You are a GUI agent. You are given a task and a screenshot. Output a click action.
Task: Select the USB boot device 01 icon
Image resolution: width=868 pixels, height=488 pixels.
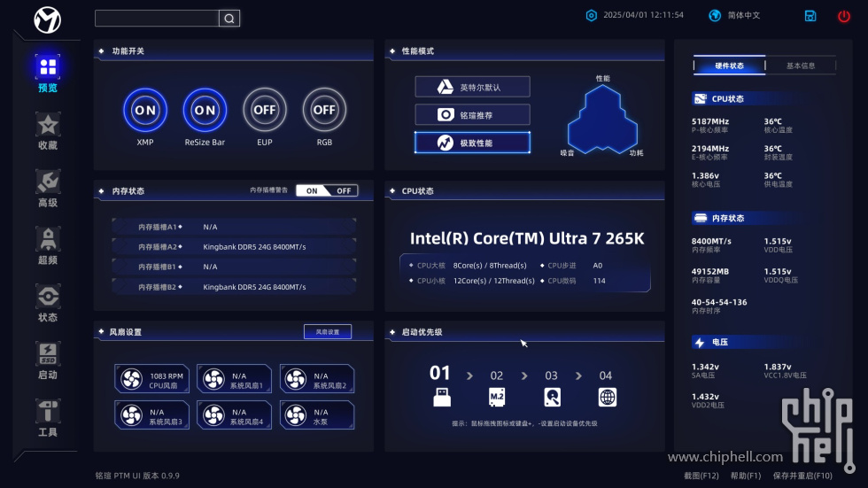(x=442, y=398)
